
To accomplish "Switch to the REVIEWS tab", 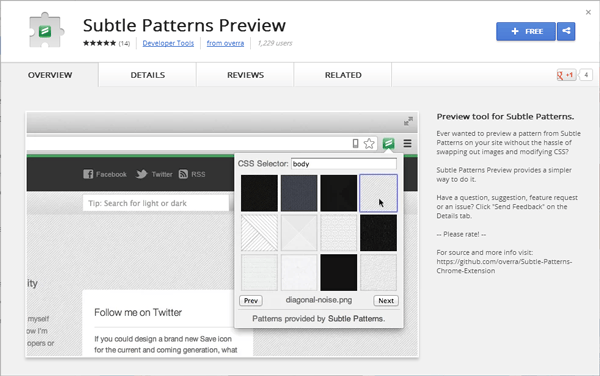I will click(x=245, y=75).
